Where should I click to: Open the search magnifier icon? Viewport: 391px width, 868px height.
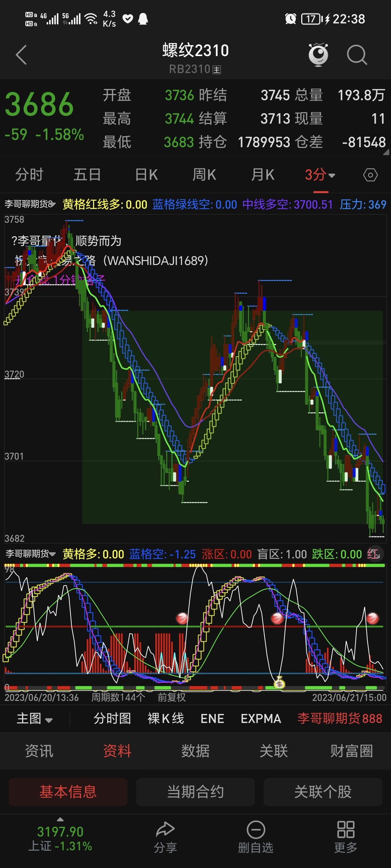(357, 55)
